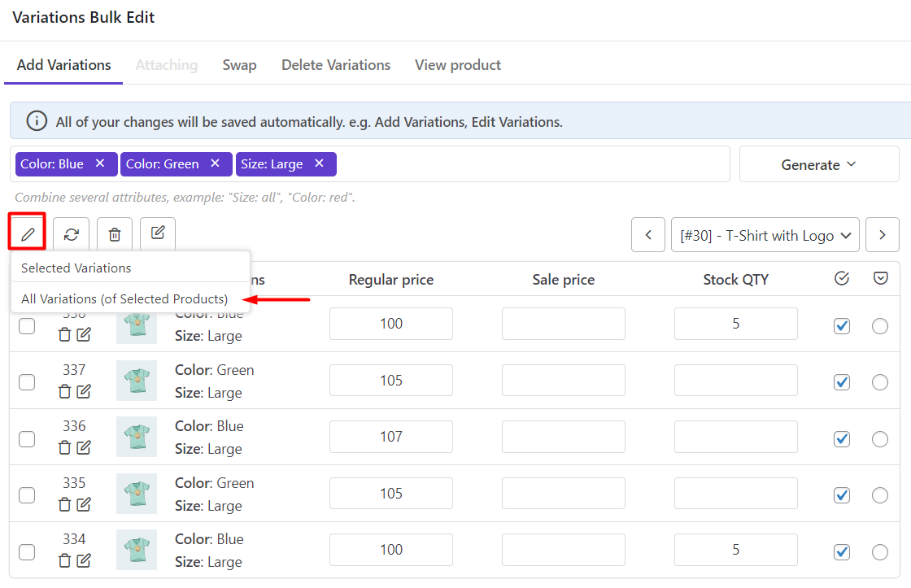Toggle enabled checkbox for variation 335

842,495
